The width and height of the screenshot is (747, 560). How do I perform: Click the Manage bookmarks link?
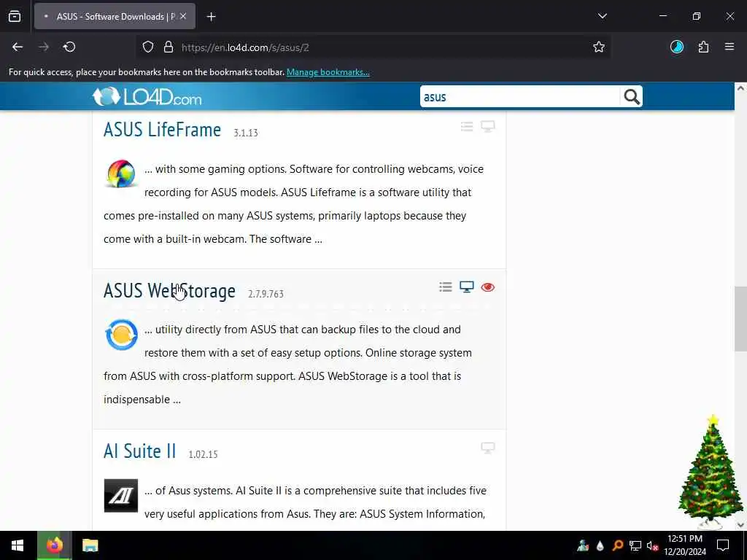(328, 72)
